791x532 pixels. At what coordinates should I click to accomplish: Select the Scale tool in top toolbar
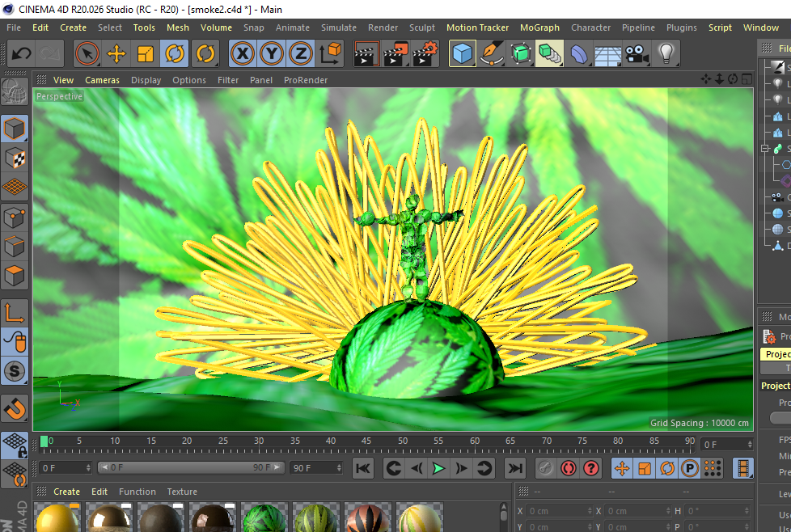point(146,53)
